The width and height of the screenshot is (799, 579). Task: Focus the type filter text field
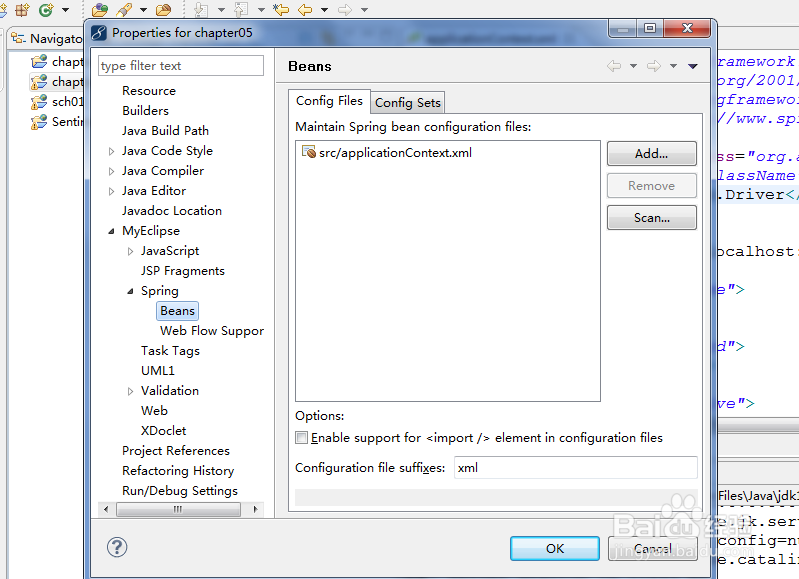click(x=181, y=66)
